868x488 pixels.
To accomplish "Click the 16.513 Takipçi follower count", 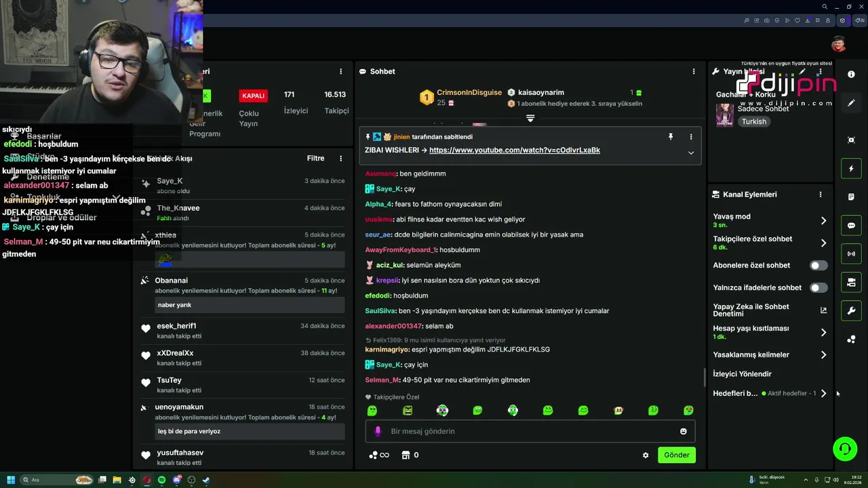I will coord(336,102).
